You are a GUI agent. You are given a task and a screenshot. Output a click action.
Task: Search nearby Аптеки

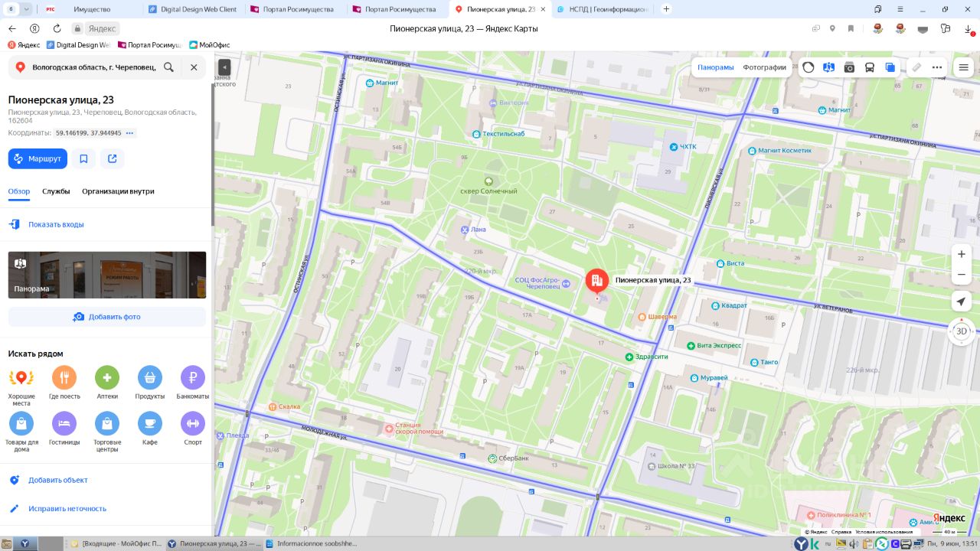point(107,383)
